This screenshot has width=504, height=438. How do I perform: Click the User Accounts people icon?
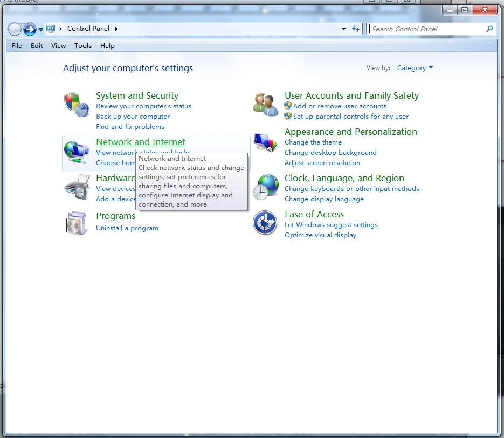[x=265, y=104]
